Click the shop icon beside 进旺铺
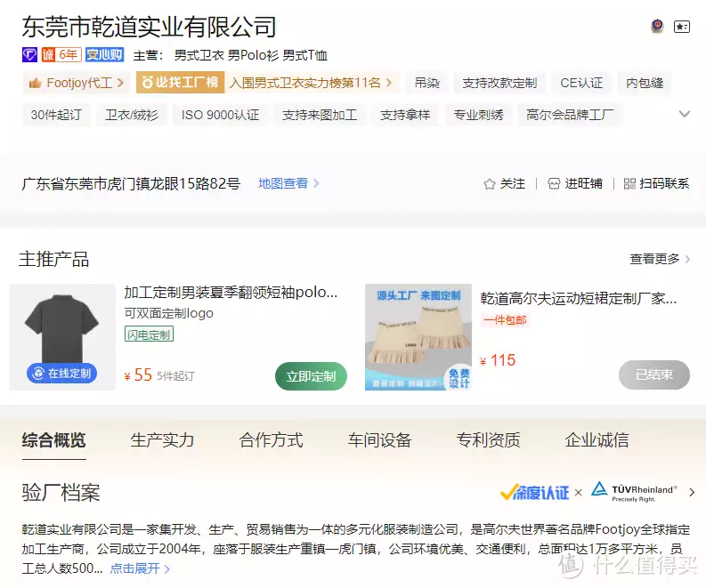 pyautogui.click(x=554, y=183)
